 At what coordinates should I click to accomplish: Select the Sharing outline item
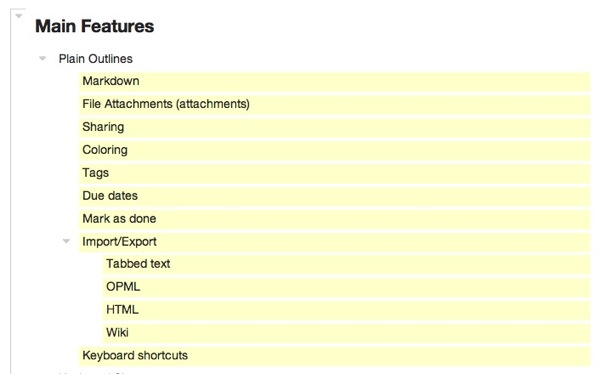click(x=103, y=127)
